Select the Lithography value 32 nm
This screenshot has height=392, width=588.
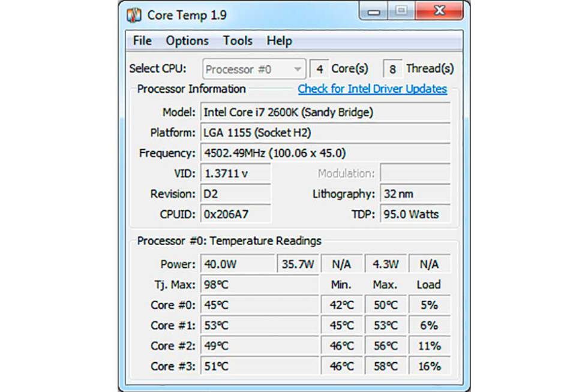(x=415, y=194)
